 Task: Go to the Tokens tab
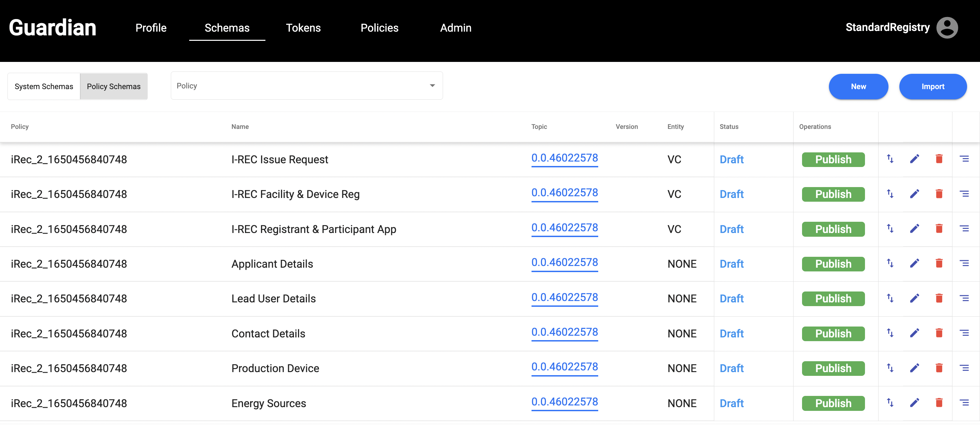pyautogui.click(x=303, y=28)
